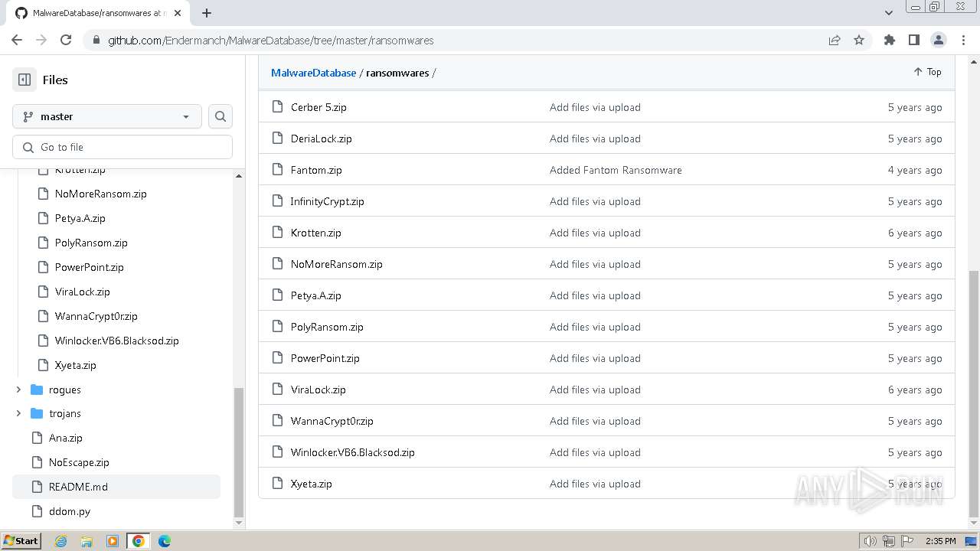Open the Windows Start menu
This screenshot has height=551, width=980.
click(21, 541)
